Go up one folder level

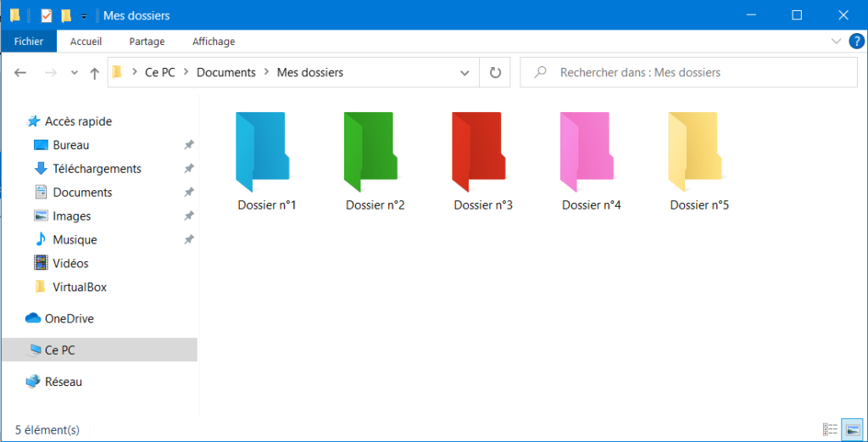pyautogui.click(x=95, y=73)
